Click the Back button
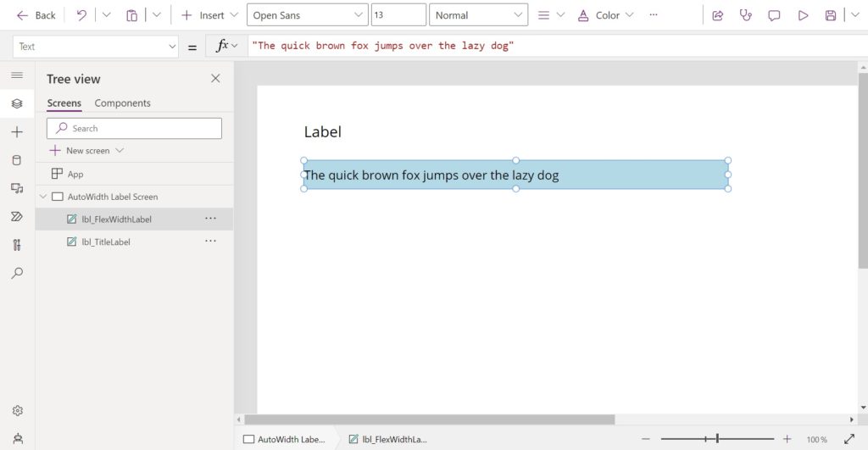 pos(36,15)
